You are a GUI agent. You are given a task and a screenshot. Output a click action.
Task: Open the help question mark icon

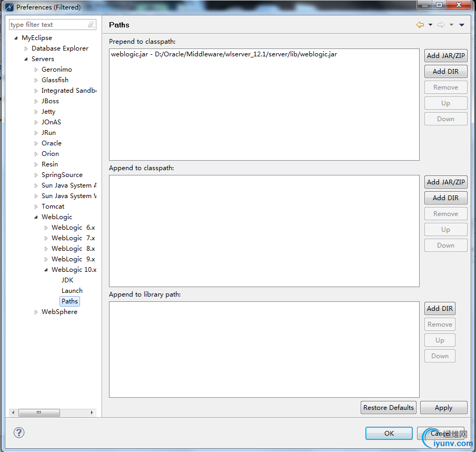pyautogui.click(x=19, y=433)
